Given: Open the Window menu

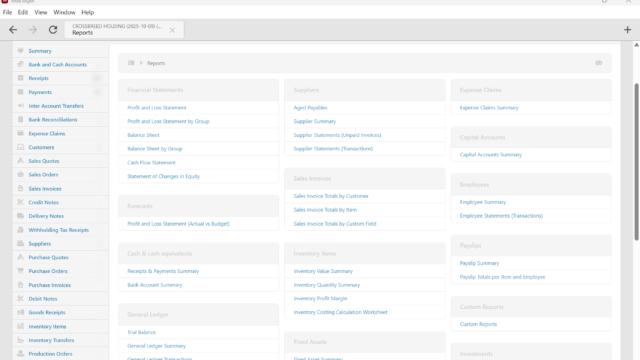Looking at the screenshot, I should point(64,12).
